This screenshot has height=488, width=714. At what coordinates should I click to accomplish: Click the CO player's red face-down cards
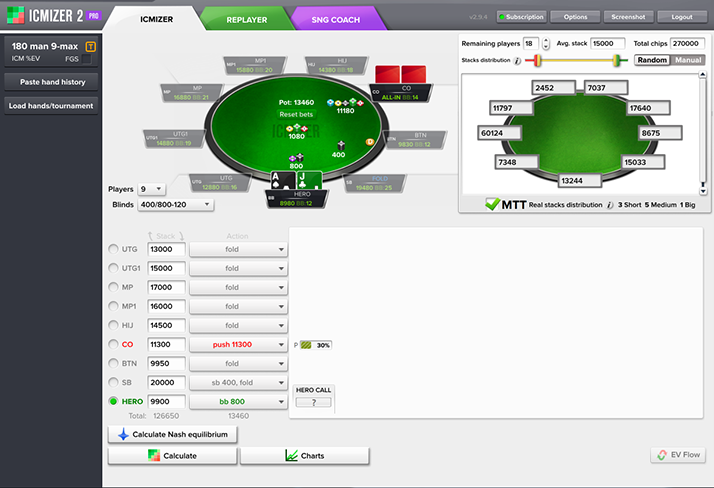400,74
